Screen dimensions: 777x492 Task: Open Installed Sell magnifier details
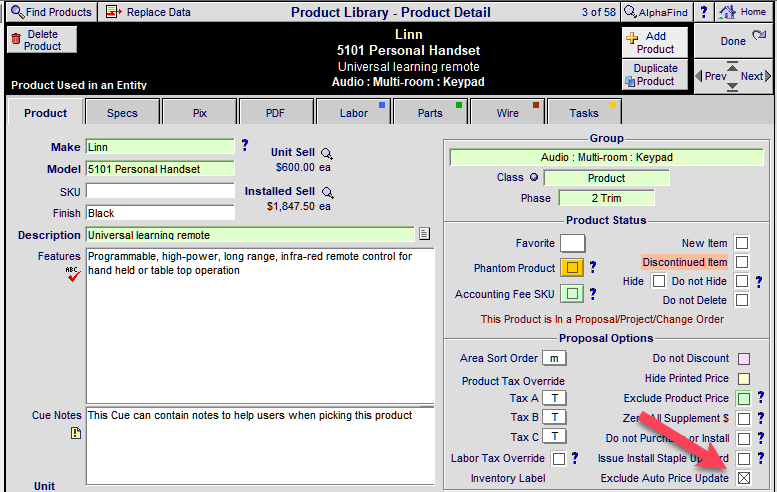[x=328, y=192]
